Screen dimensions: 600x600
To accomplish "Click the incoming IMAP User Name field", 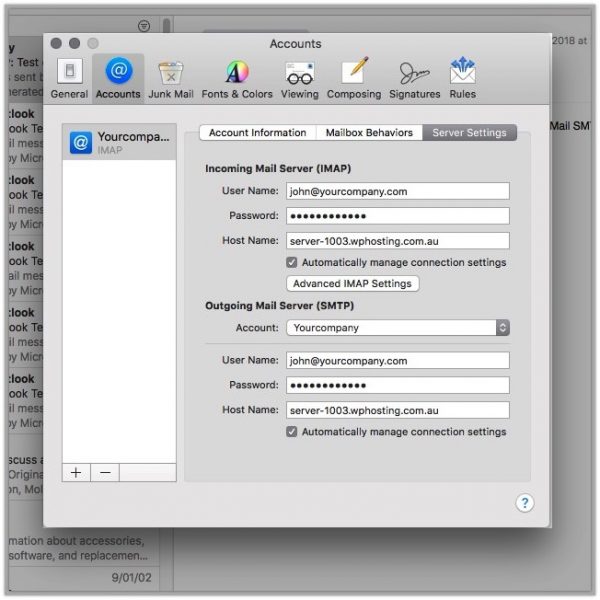I will tap(398, 191).
